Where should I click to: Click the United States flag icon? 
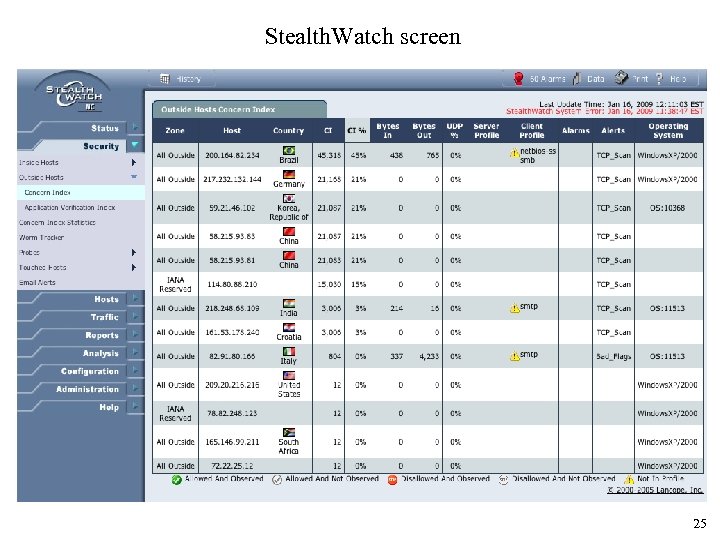(289, 375)
